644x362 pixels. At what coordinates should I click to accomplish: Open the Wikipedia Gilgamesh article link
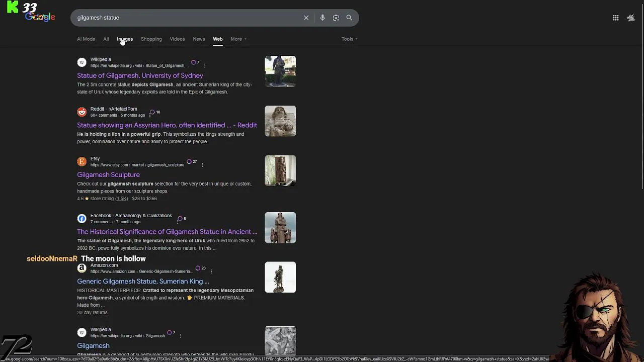click(x=93, y=345)
